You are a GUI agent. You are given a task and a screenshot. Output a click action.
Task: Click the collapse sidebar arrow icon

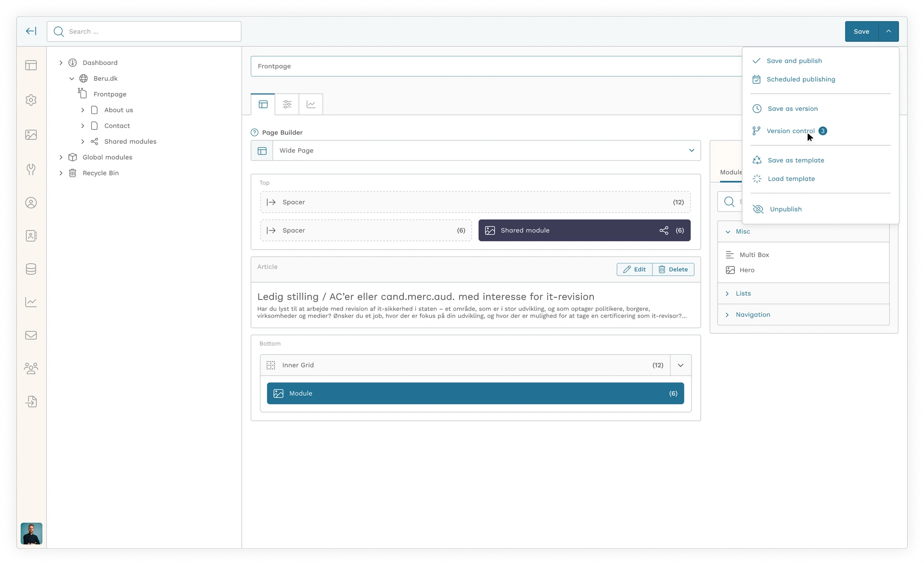[31, 31]
